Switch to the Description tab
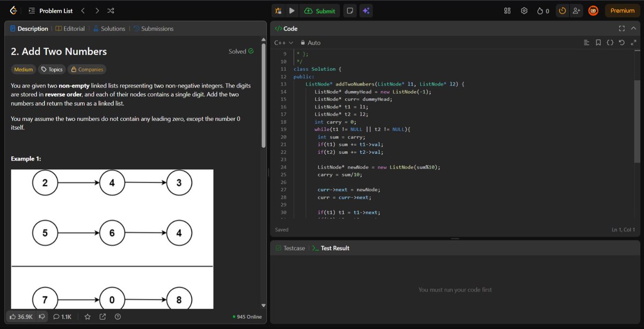Viewport: 644px width, 329px height. click(28, 28)
